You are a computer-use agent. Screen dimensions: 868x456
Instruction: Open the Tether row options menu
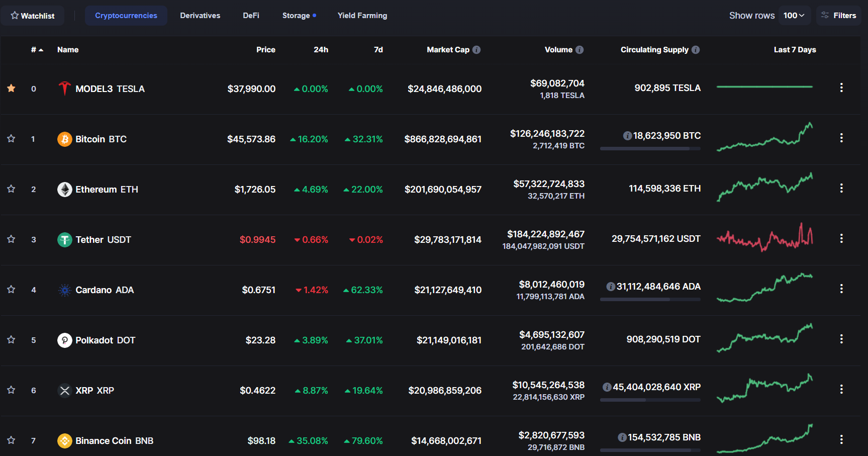pyautogui.click(x=841, y=238)
